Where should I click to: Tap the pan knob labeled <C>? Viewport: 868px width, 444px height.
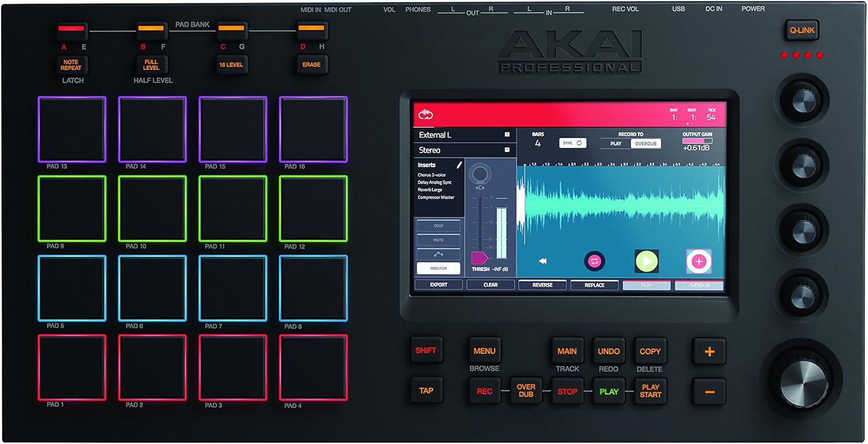click(x=479, y=173)
